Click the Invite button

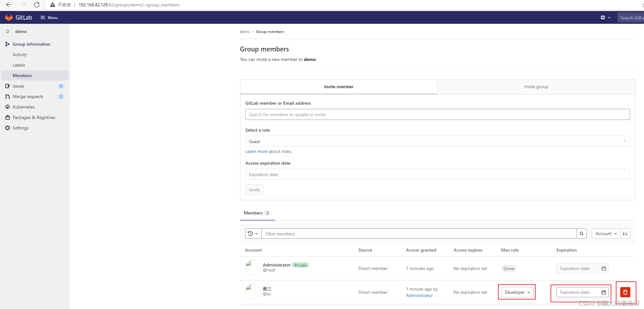click(254, 190)
